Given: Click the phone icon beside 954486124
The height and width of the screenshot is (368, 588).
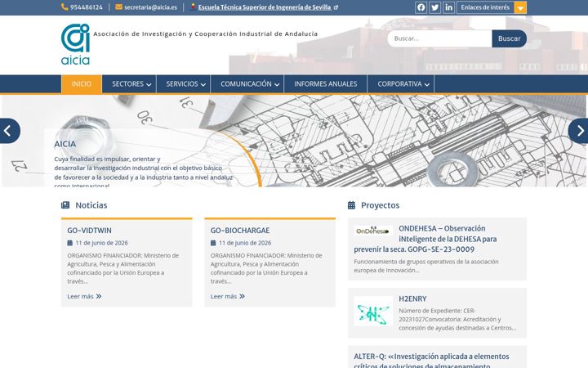Looking at the screenshot, I should click(65, 7).
